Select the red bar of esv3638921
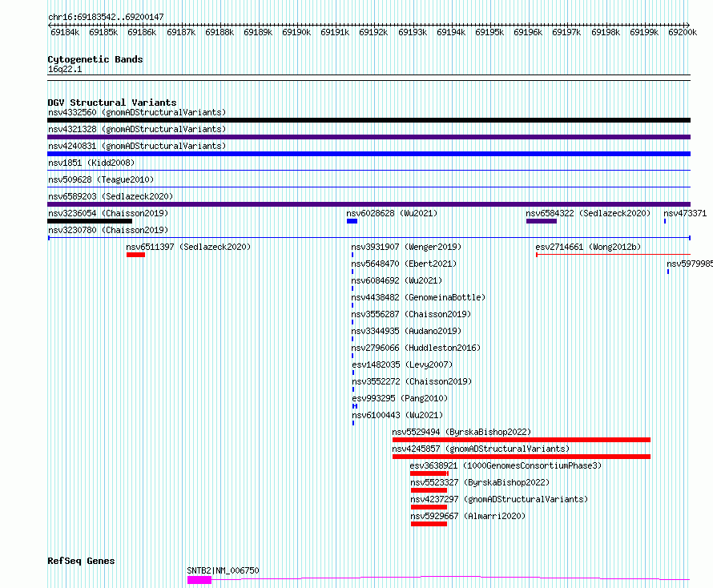Image resolution: width=713 pixels, height=588 pixels. coord(429,473)
